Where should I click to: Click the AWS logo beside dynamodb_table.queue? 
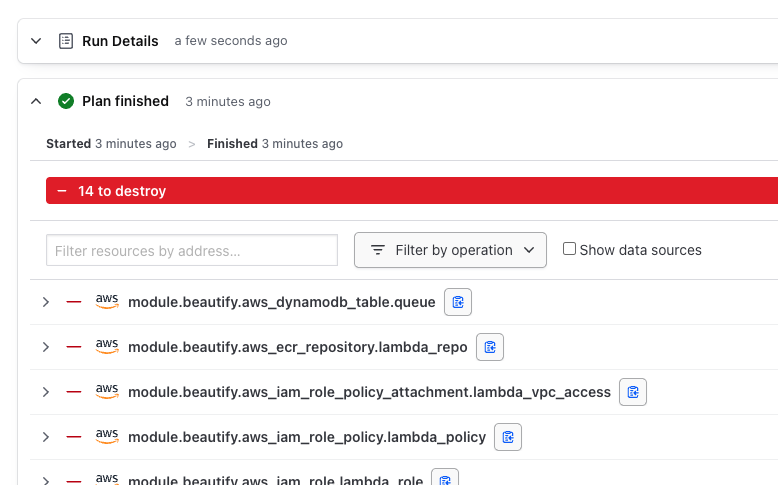[107, 301]
